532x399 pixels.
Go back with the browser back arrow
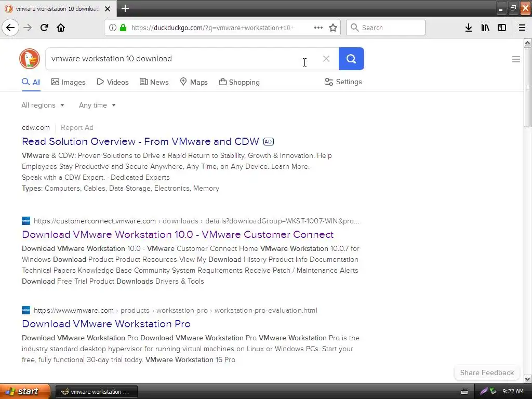click(x=10, y=28)
